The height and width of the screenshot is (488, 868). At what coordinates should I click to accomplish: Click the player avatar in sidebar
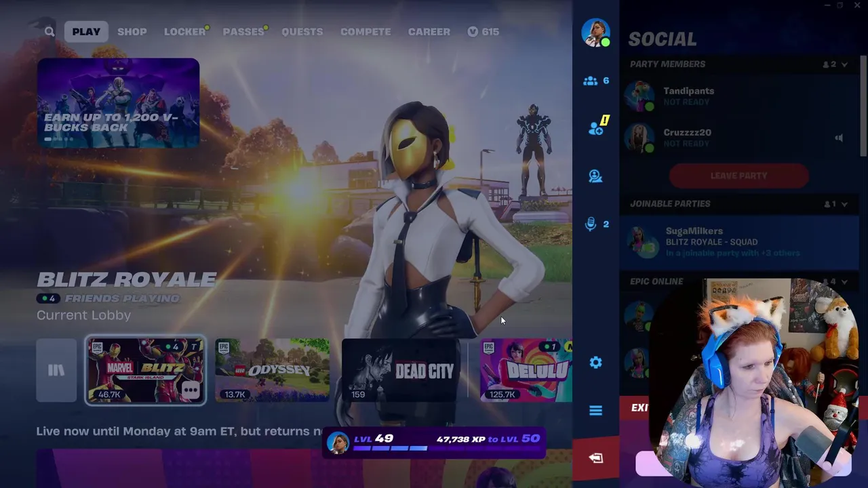(x=595, y=33)
